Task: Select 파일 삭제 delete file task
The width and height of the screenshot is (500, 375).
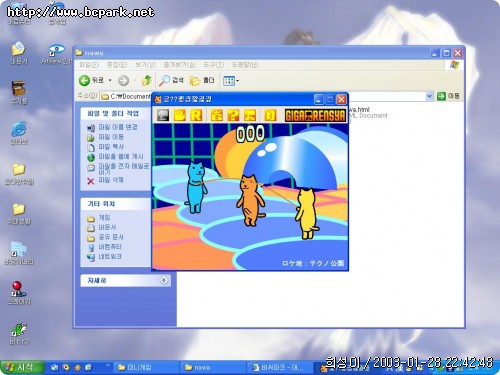Action: pos(106,180)
